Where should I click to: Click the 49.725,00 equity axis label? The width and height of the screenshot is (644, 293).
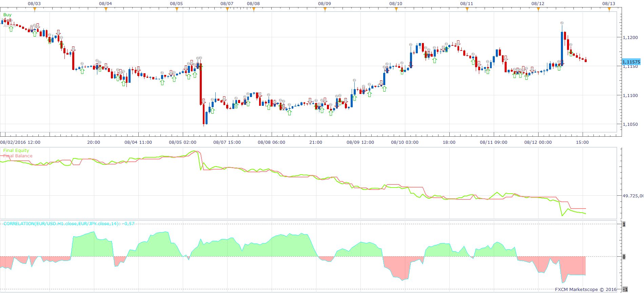[633, 196]
